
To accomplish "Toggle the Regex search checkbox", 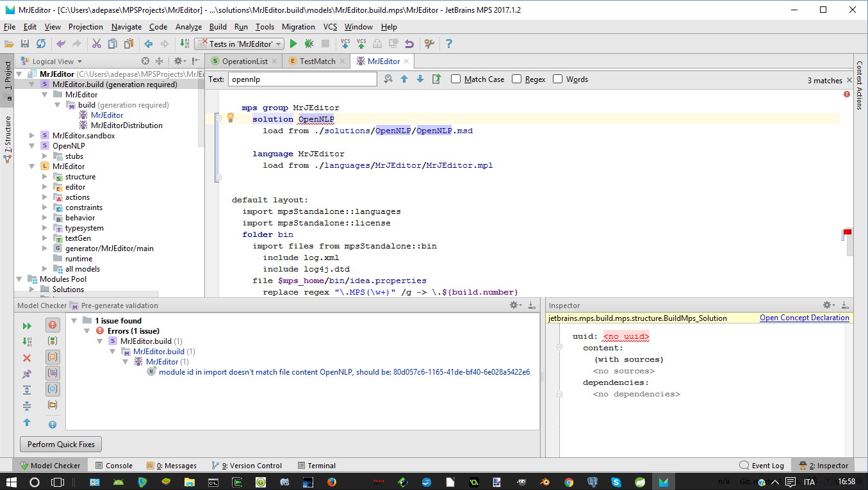I will (x=517, y=79).
